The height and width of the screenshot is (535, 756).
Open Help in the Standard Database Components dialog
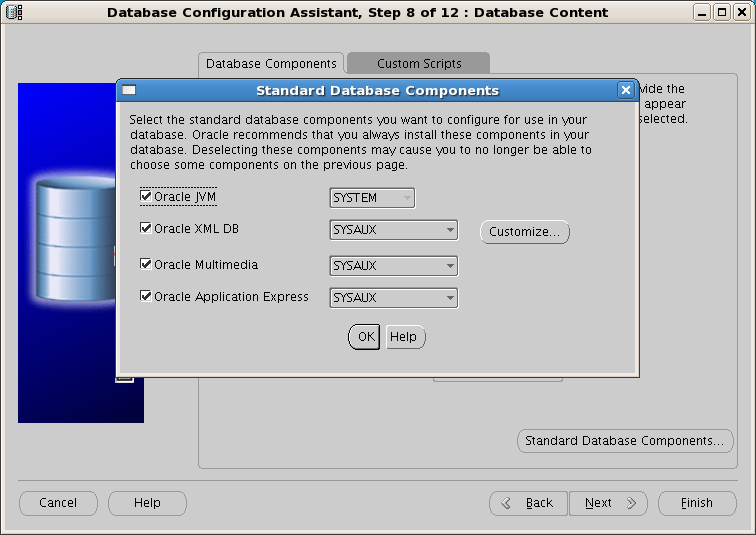tap(405, 337)
